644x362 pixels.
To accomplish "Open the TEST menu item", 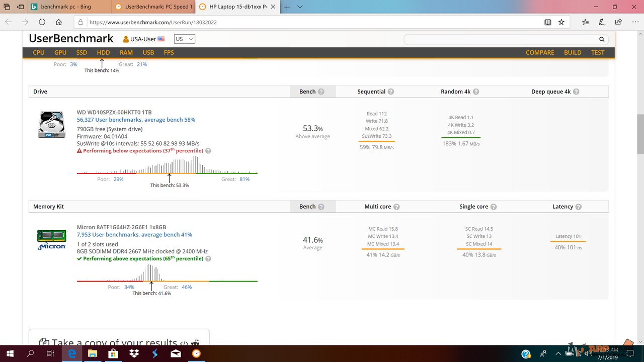I will click(x=598, y=52).
